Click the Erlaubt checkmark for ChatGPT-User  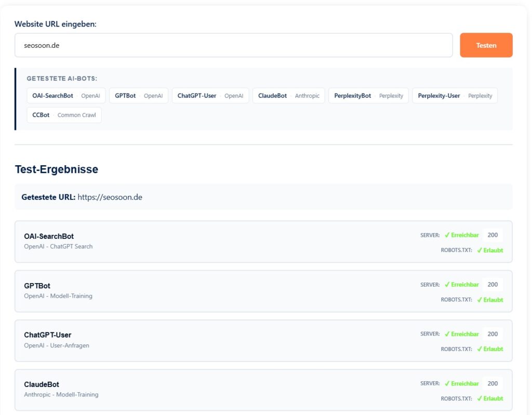pyautogui.click(x=478, y=349)
